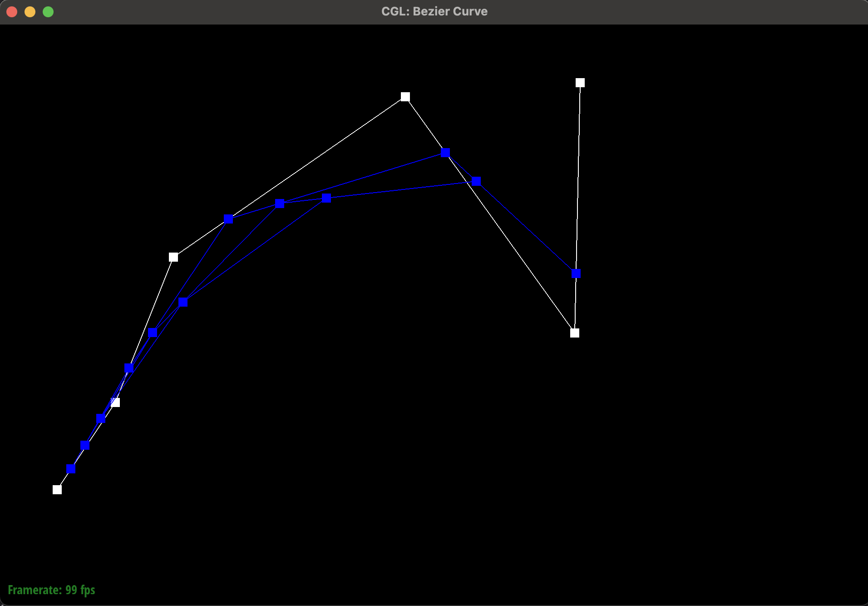Select the bottom-left starting white control point
This screenshot has height=606, width=868.
tap(57, 489)
